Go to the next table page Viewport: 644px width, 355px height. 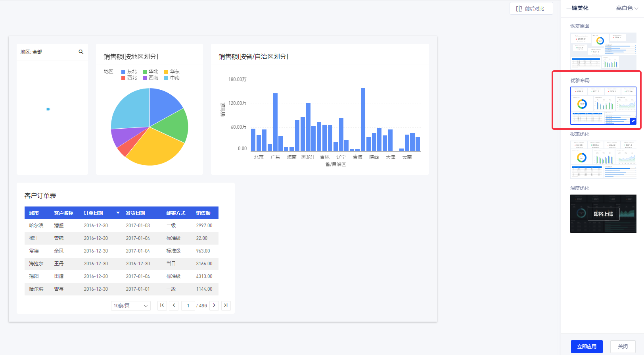(x=214, y=305)
